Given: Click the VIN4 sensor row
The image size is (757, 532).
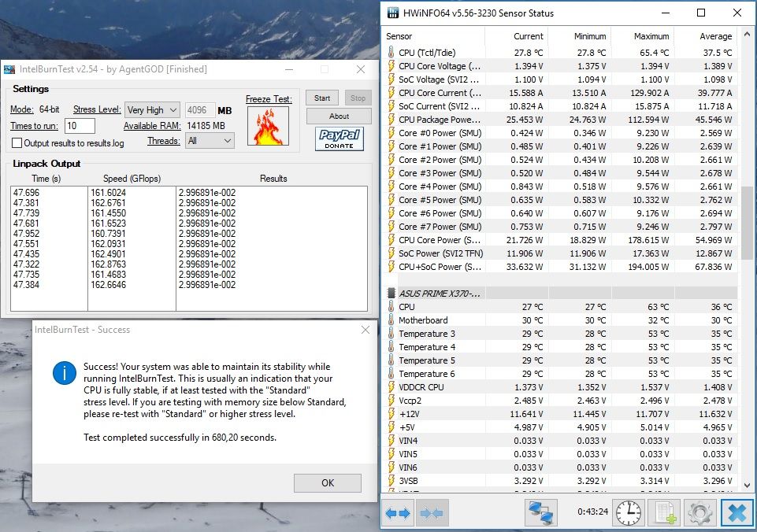Looking at the screenshot, I should pos(561,441).
